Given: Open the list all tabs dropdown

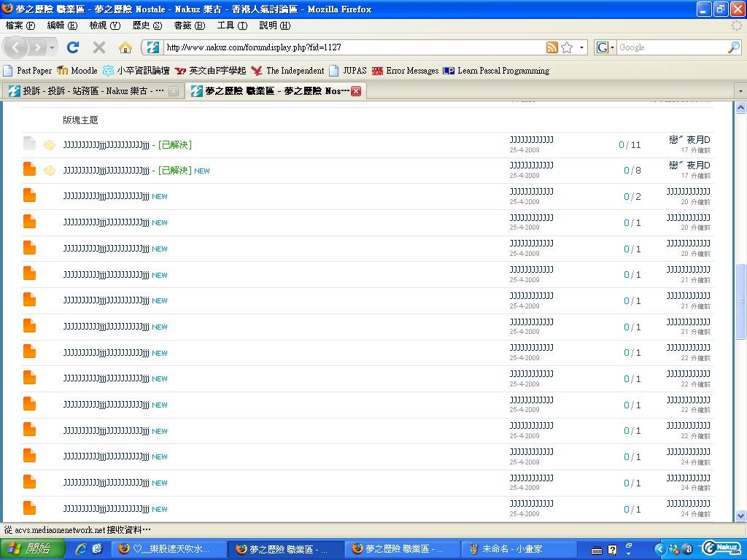Looking at the screenshot, I should (740, 90).
